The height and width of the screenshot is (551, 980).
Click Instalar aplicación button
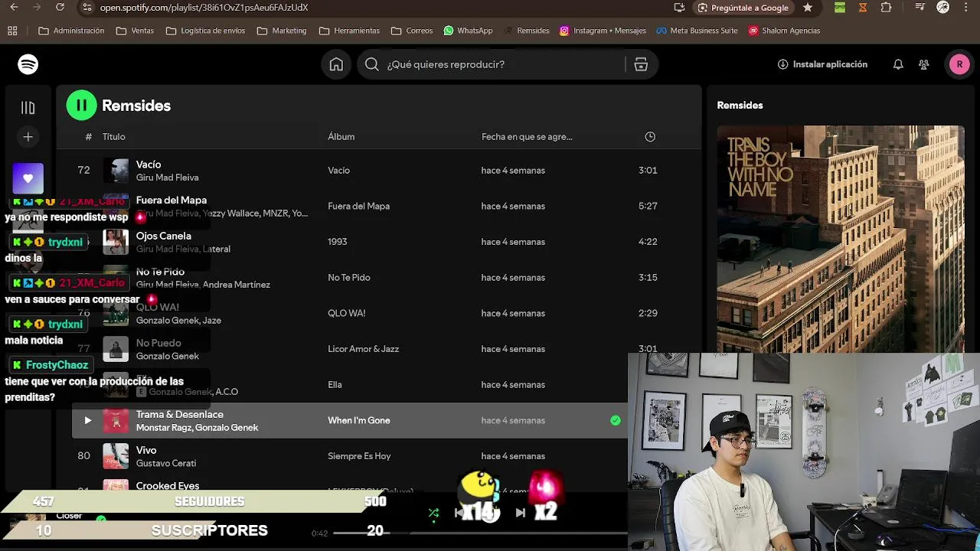[822, 64]
